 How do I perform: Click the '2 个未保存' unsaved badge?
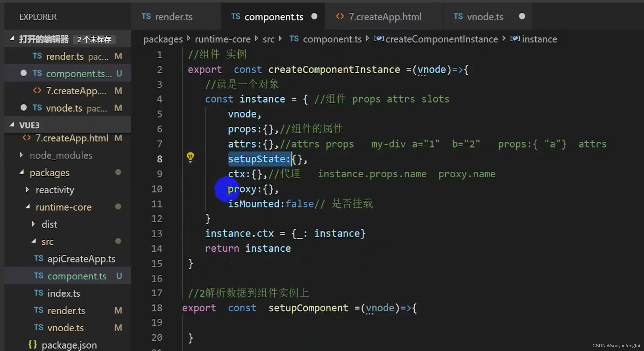[x=94, y=39]
